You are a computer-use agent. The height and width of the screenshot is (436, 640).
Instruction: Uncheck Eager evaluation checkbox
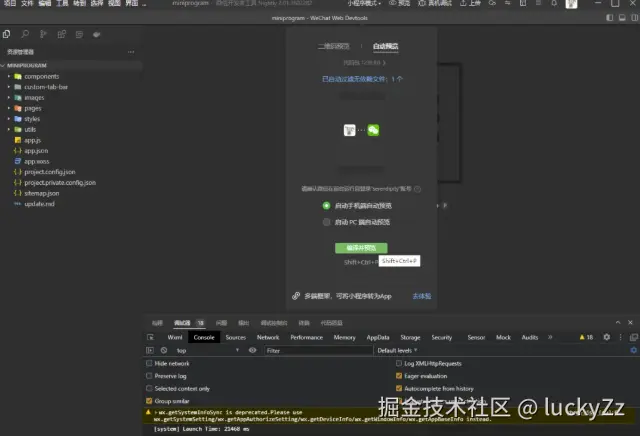[399, 376]
